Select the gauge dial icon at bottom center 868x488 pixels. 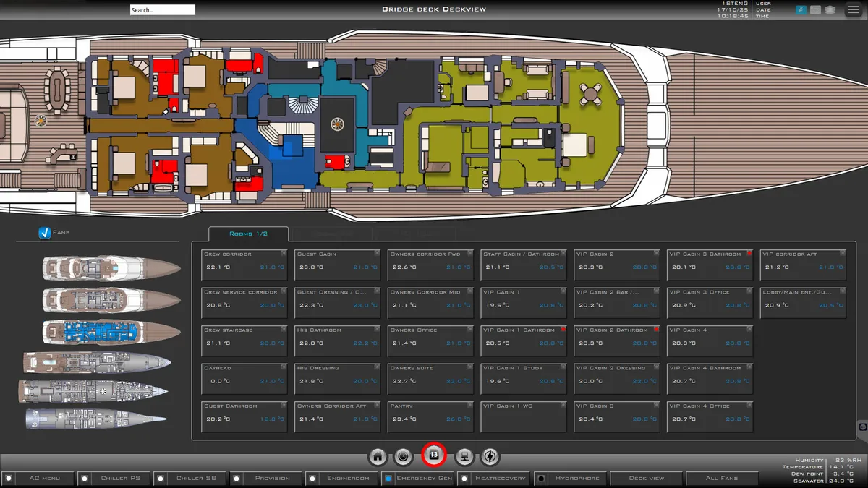404,456
